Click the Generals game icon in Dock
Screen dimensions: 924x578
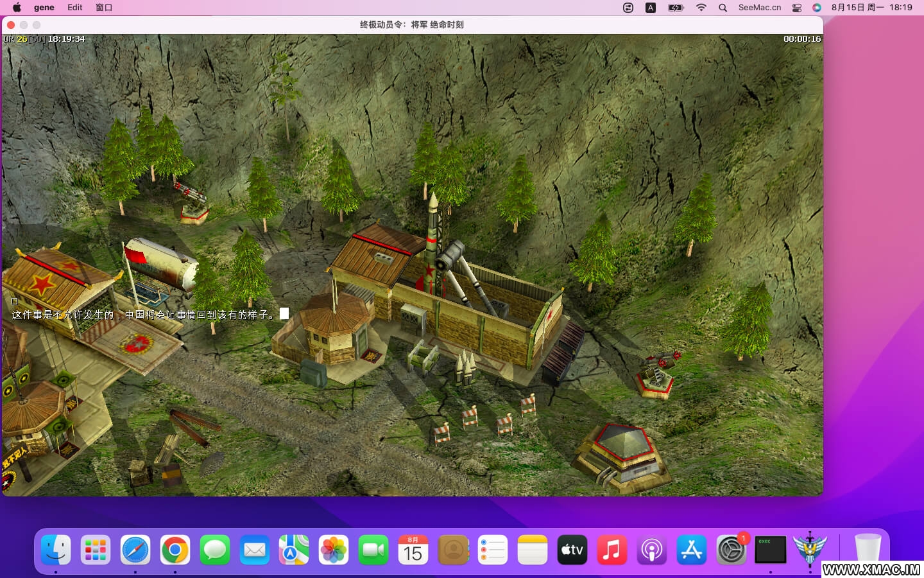coord(810,549)
